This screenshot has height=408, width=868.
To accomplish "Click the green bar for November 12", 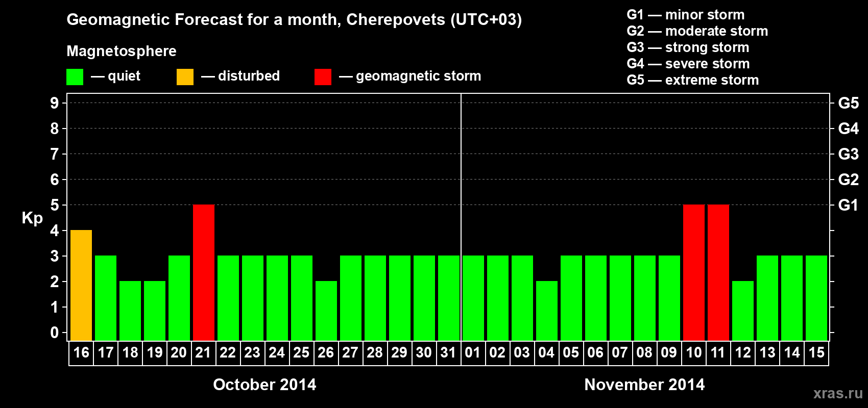I will coord(743,311).
